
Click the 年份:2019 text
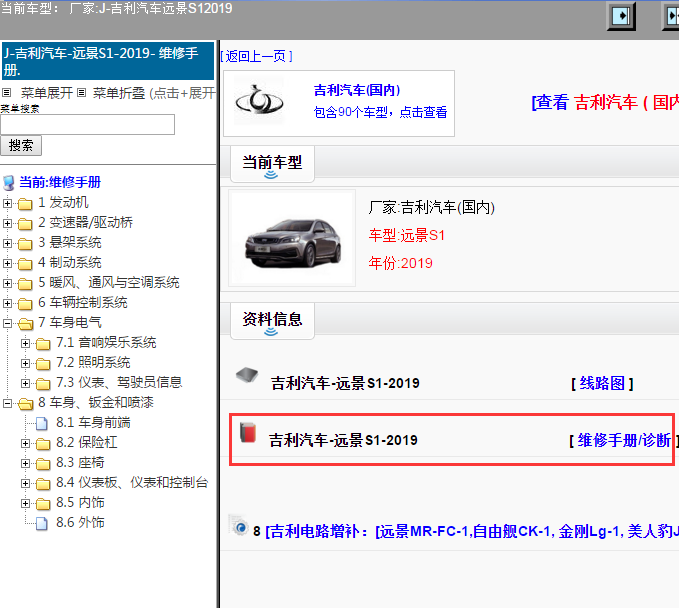click(401, 263)
